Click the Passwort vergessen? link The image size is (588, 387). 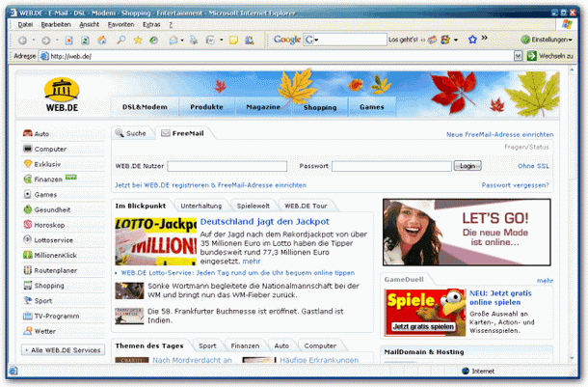pos(515,185)
